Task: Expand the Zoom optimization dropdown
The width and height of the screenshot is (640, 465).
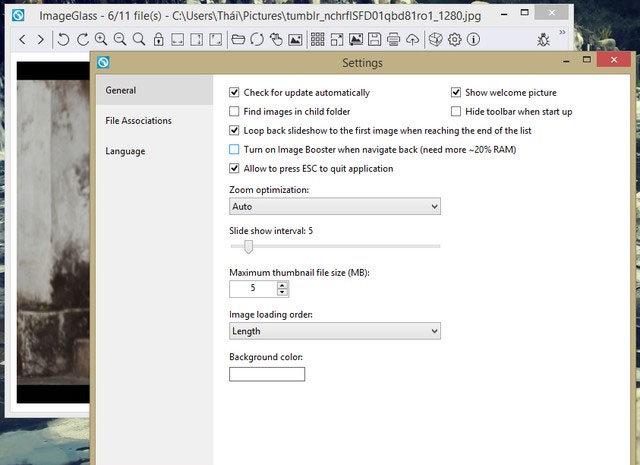Action: [x=335, y=206]
